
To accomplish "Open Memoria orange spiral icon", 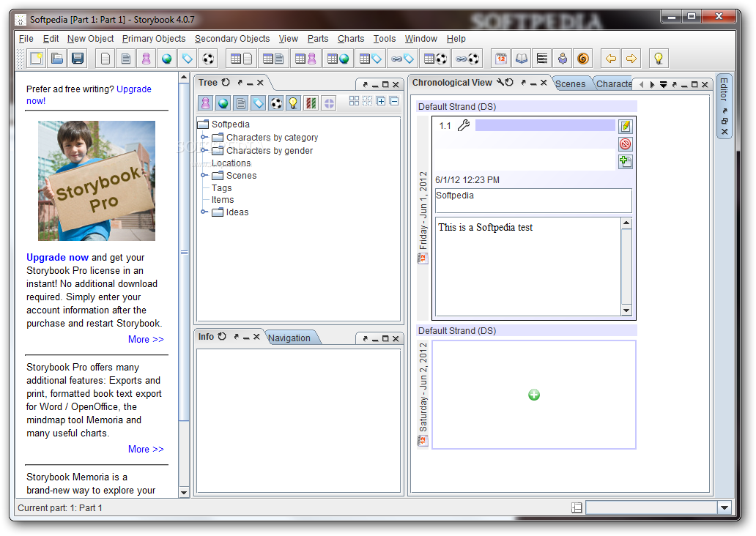I will point(583,59).
